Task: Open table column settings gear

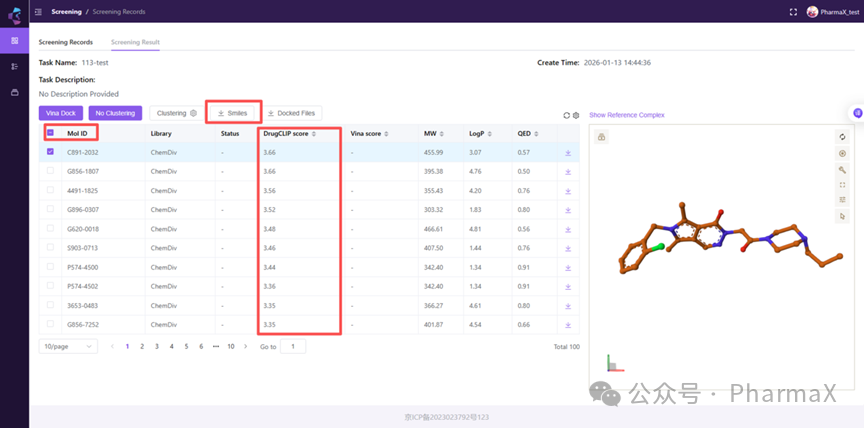Action: pos(576,115)
